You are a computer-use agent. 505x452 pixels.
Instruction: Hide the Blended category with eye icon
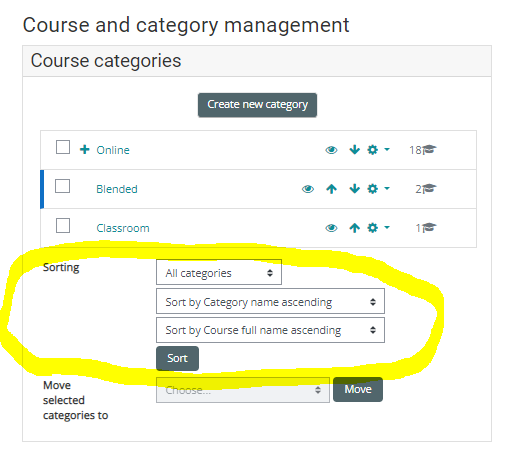tap(308, 189)
